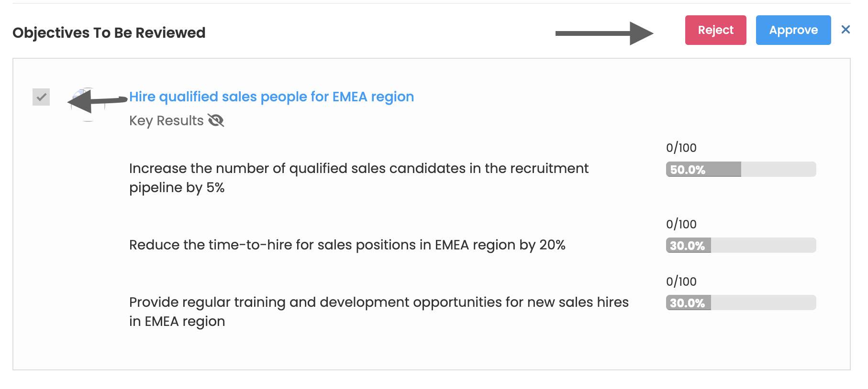
Task: Open the Hire qualified sales people objective link
Action: [271, 97]
